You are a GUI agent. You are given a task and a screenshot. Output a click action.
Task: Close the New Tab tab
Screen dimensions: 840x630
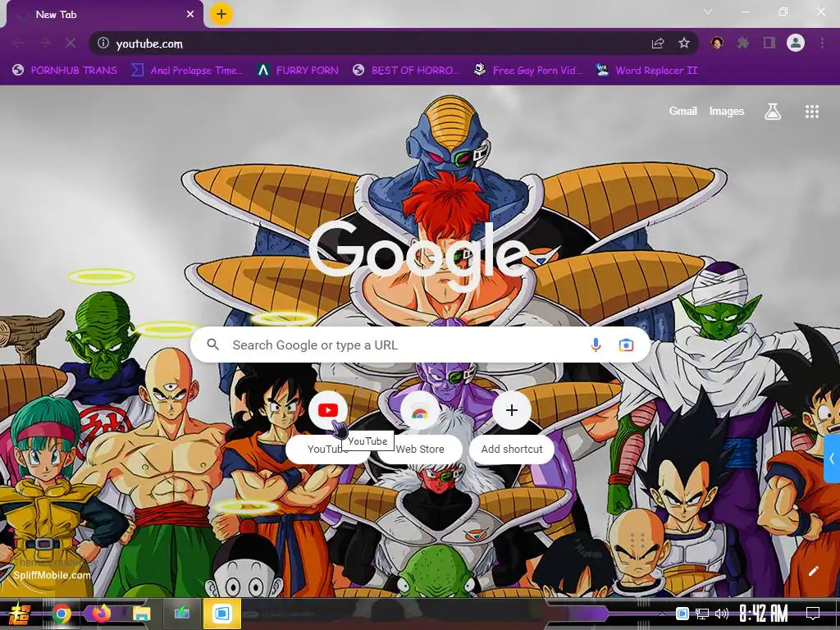[x=190, y=15]
